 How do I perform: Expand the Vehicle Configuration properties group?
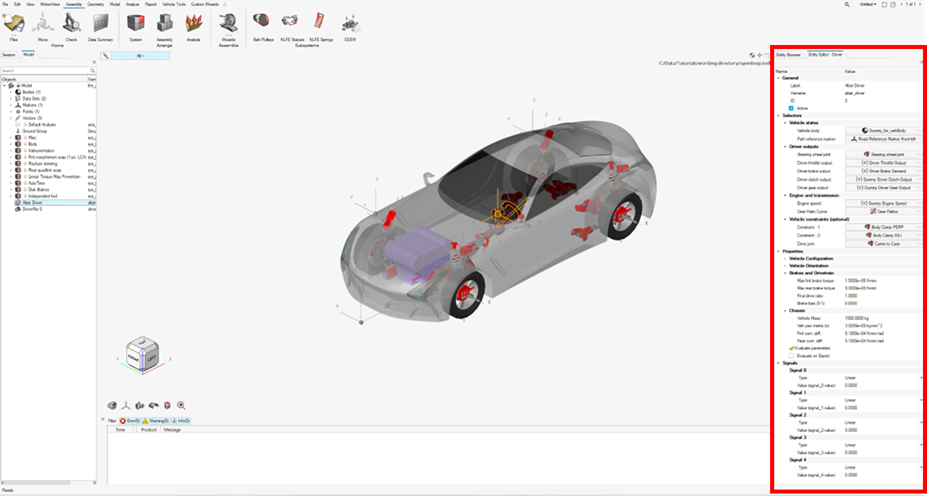[785, 258]
